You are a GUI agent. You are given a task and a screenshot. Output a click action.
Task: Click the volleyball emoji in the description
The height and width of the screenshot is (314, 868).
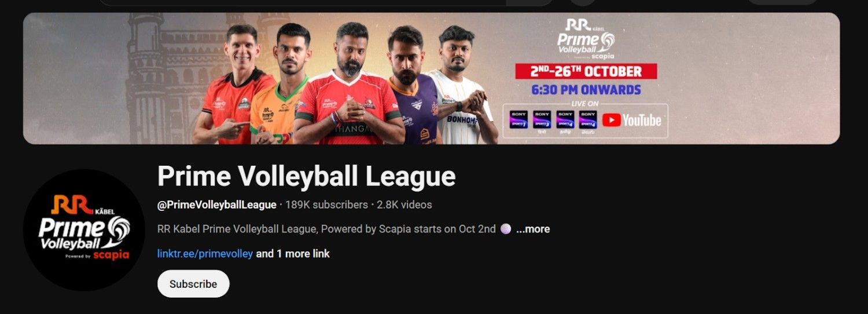(506, 229)
